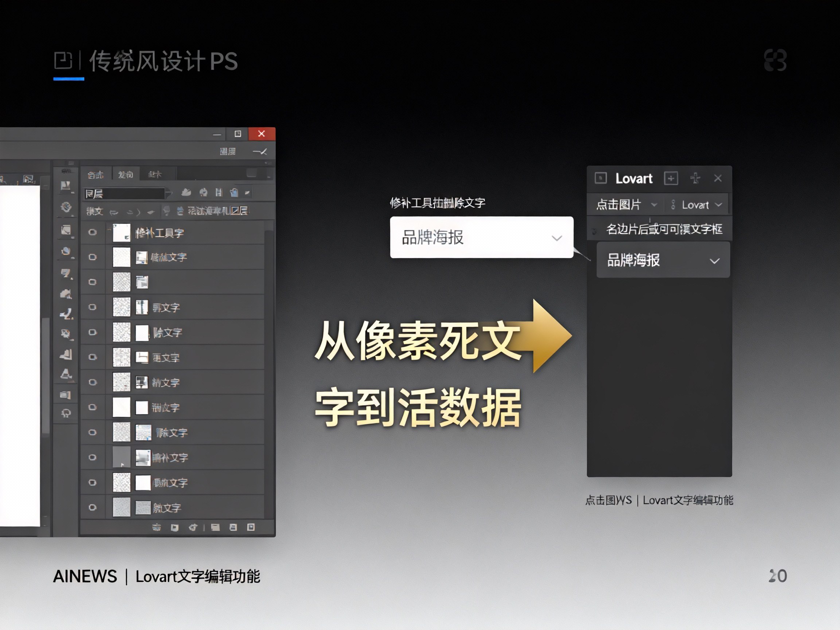
Task: Click the pin cross icon beside Lovart close
Action: pyautogui.click(x=695, y=178)
